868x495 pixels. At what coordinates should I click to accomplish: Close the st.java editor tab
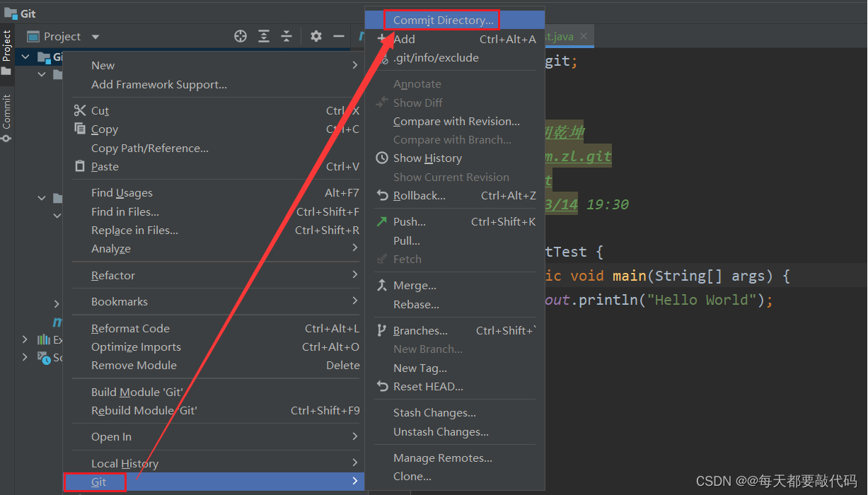584,35
